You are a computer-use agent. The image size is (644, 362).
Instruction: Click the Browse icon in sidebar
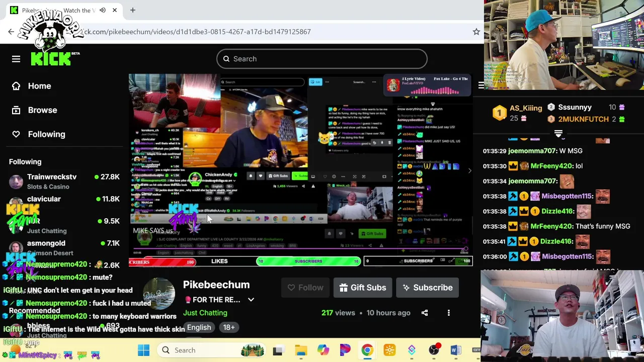point(16,110)
